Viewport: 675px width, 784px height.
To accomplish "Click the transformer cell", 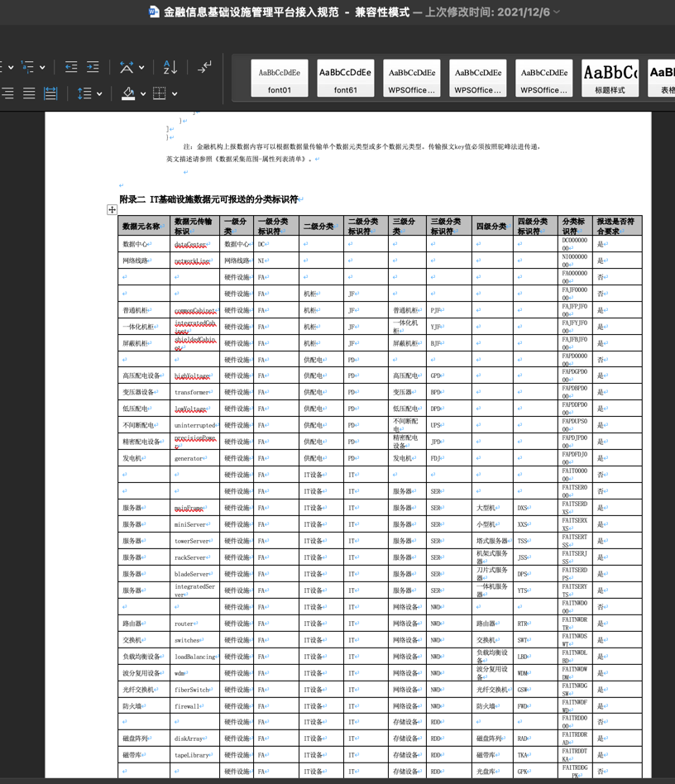I will [x=195, y=392].
